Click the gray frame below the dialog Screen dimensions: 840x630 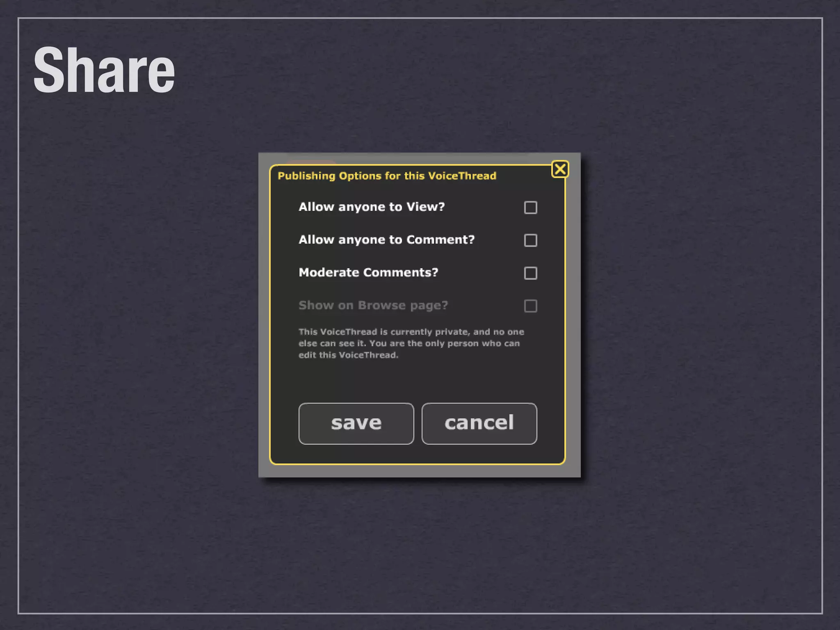418,471
